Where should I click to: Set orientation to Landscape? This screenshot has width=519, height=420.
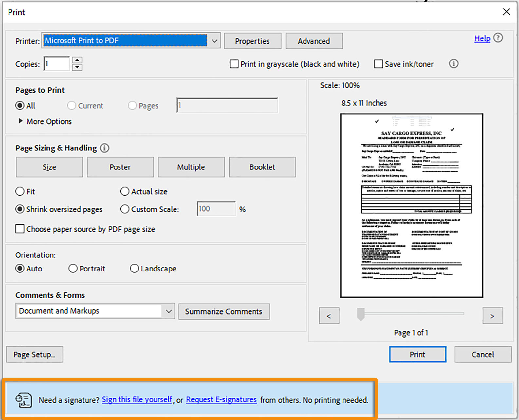(x=134, y=269)
